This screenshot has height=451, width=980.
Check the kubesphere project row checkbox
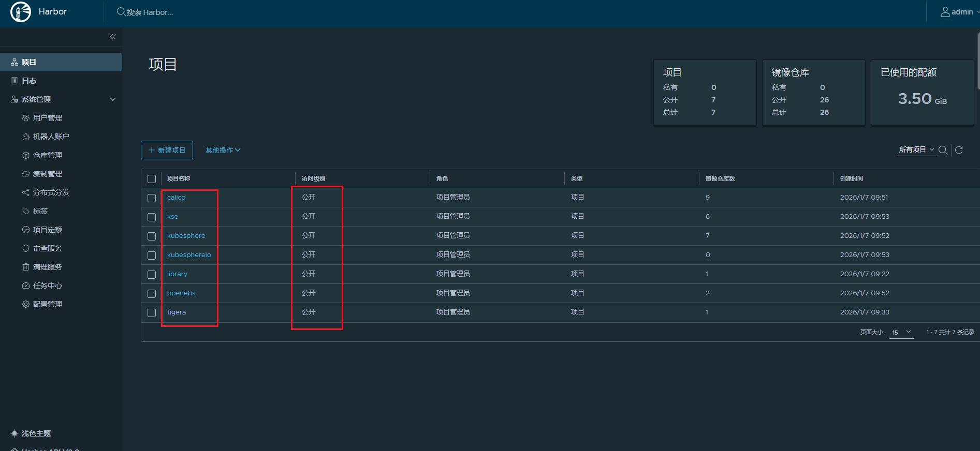(x=152, y=236)
